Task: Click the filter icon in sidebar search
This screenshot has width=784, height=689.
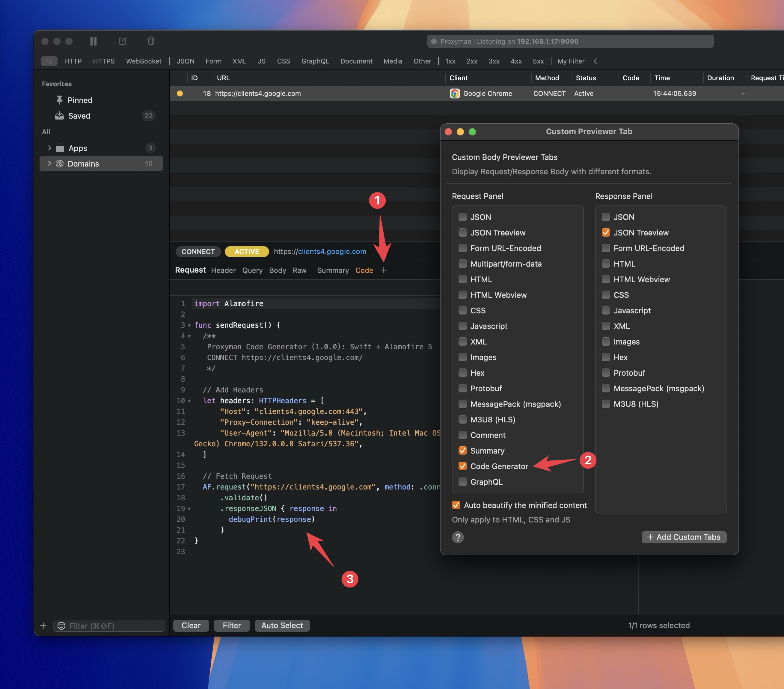Action: pos(61,626)
